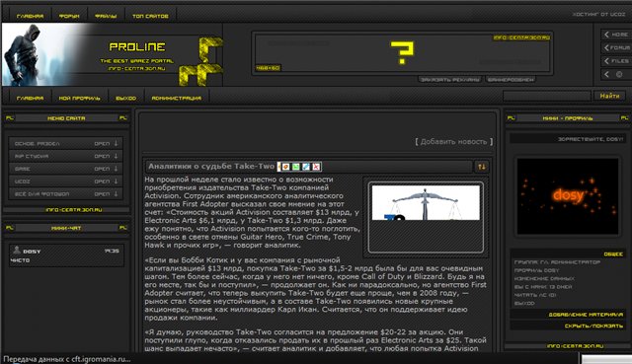Click the Files arrow button on the right
Viewport: 632px width, 364px height.
pyautogui.click(x=616, y=61)
